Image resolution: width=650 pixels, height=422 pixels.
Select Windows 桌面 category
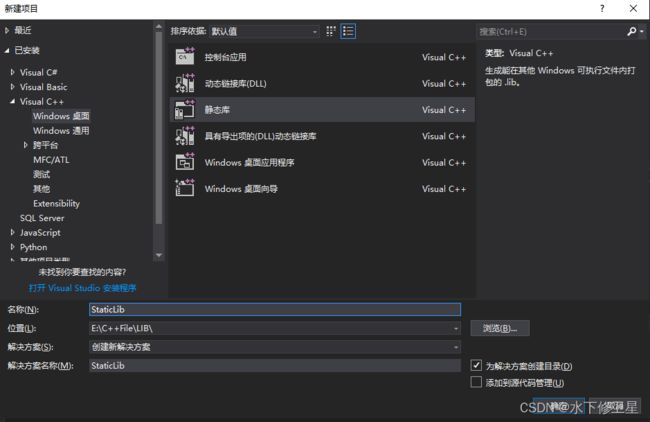point(61,116)
